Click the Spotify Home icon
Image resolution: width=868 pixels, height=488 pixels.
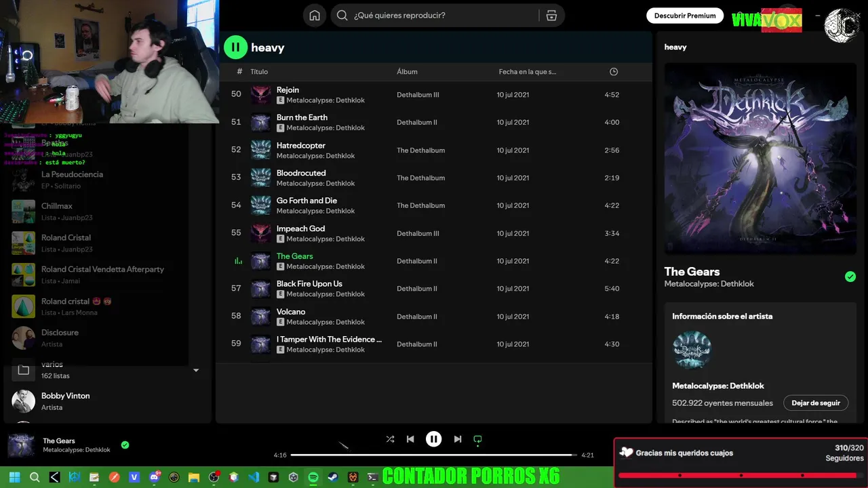pos(315,16)
